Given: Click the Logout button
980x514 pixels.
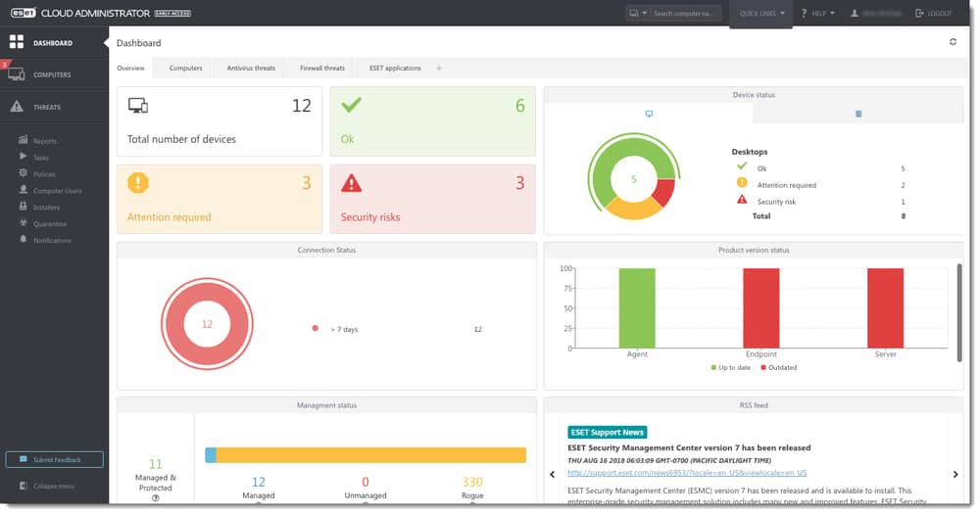Looking at the screenshot, I should pos(934,13).
